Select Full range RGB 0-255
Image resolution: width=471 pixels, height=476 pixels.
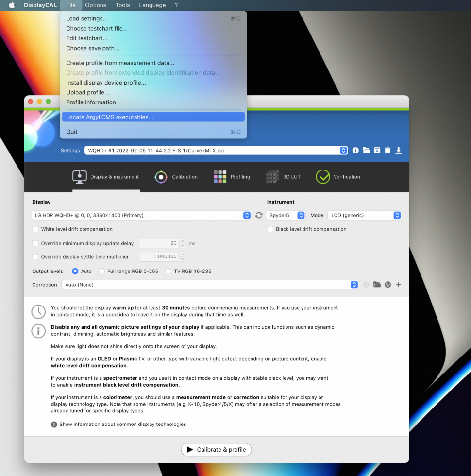coord(101,271)
